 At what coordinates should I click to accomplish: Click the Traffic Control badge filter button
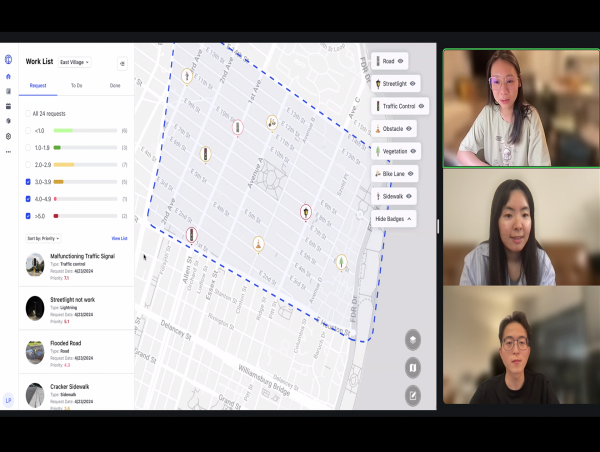400,106
